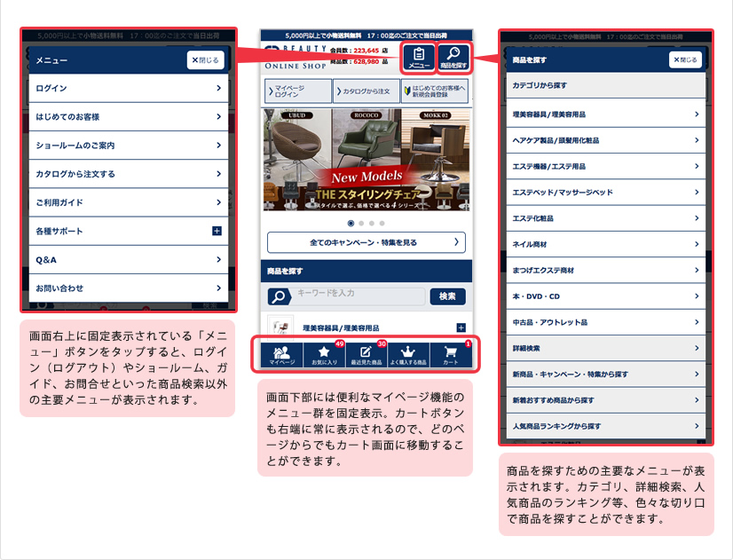
Task: Open 最近見た商品 icon in bottom bar
Action: pyautogui.click(x=366, y=355)
